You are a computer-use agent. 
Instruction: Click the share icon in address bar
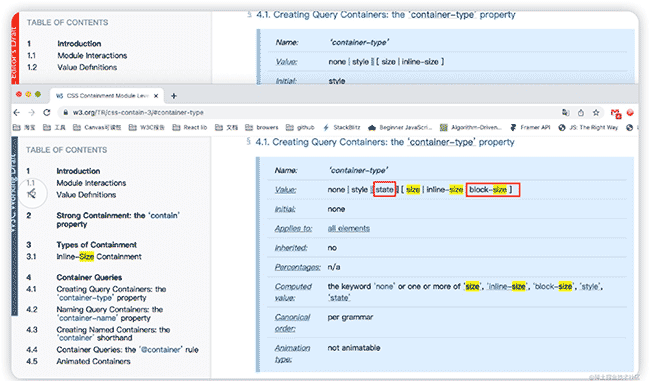tap(581, 112)
